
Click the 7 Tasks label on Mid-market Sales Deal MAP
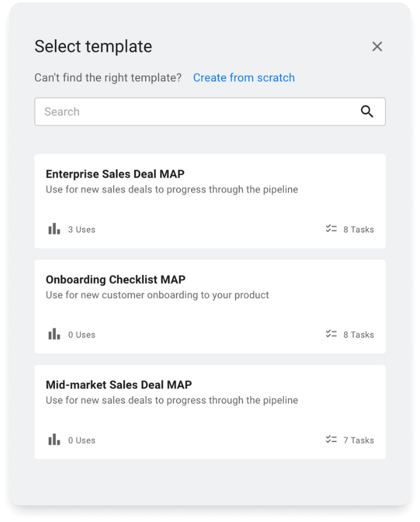pyautogui.click(x=359, y=440)
